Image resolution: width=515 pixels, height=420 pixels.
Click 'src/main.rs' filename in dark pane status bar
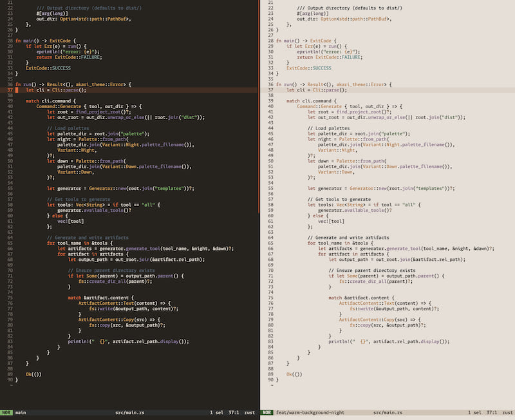pyautogui.click(x=129, y=412)
